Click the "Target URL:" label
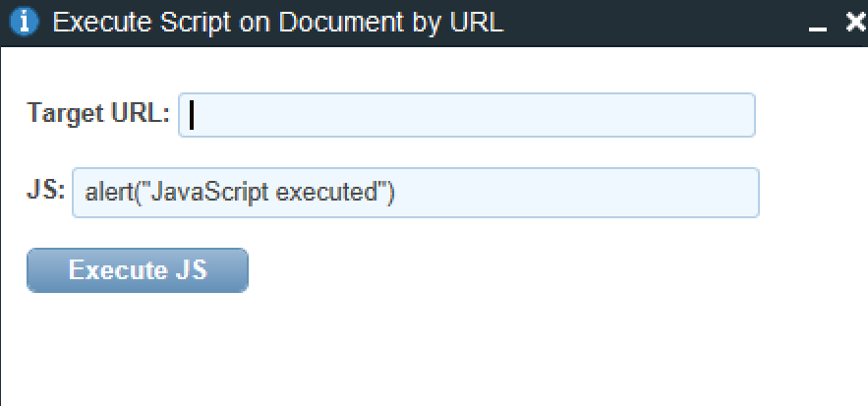The width and height of the screenshot is (868, 406). pyautogui.click(x=98, y=113)
